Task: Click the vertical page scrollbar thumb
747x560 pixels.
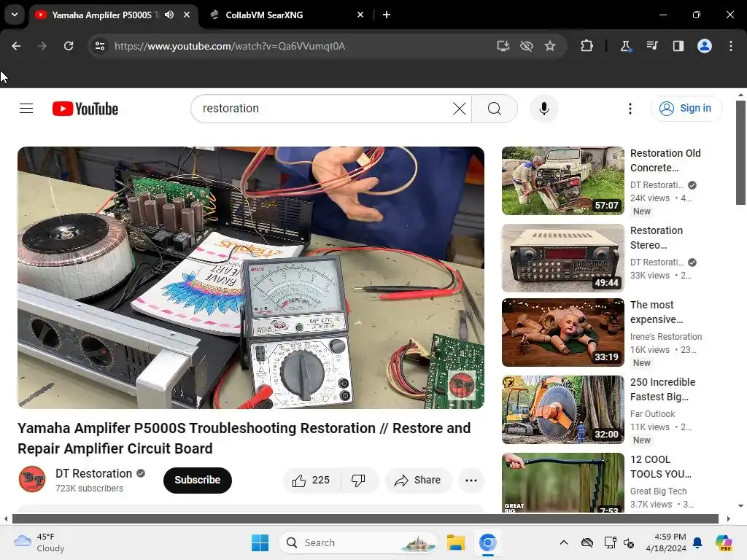Action: (x=740, y=152)
